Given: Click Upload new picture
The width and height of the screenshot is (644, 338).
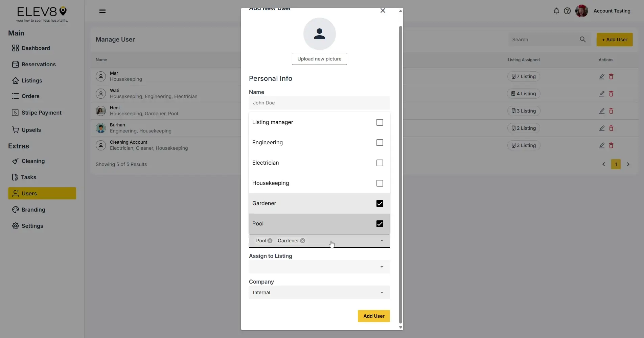Looking at the screenshot, I should 319,58.
